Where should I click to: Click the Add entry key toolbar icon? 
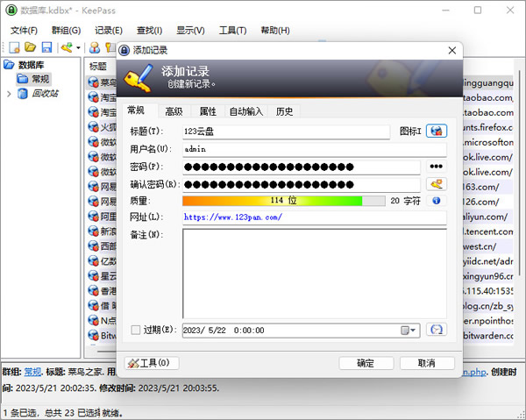click(68, 47)
